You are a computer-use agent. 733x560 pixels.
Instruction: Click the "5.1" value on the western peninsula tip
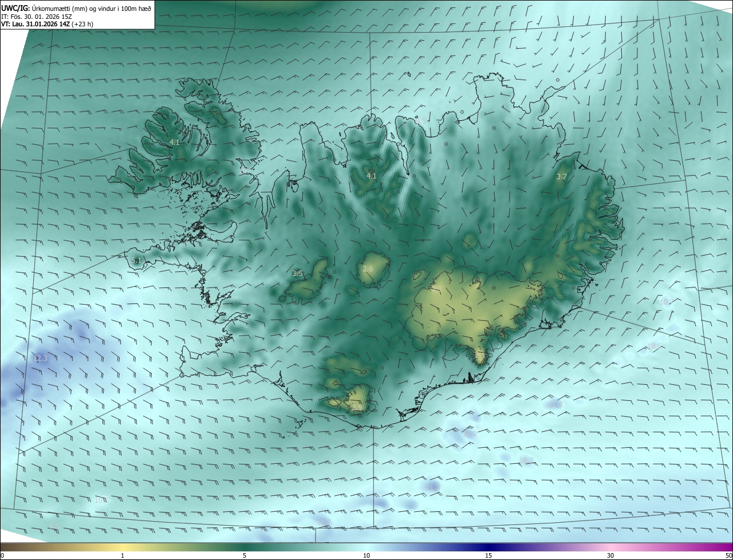click(136, 261)
